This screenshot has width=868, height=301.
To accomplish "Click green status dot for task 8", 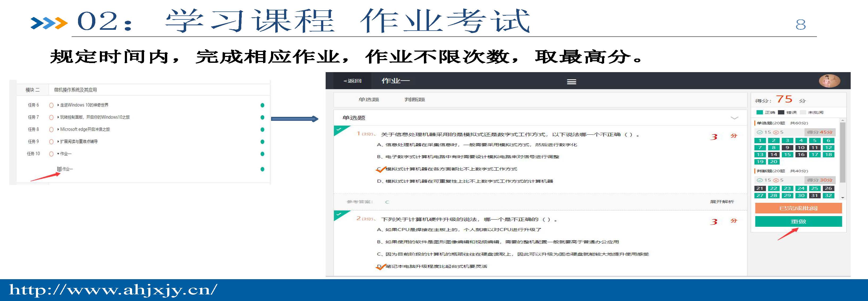I will point(262,130).
